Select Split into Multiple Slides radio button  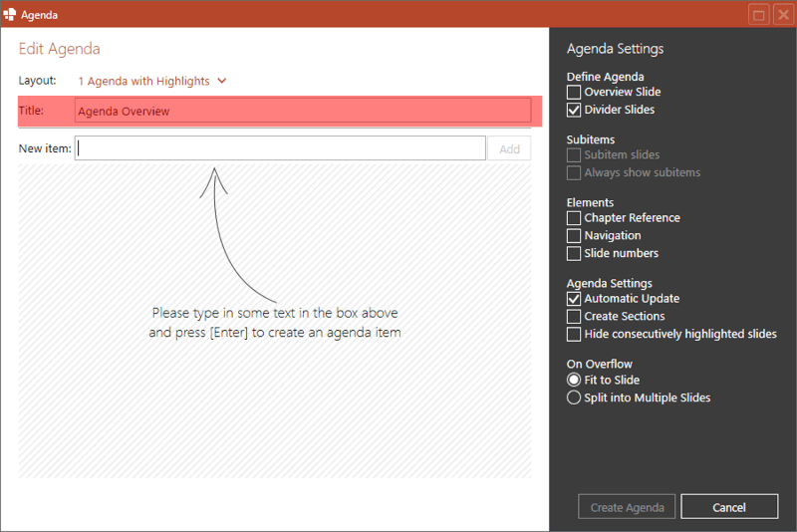pyautogui.click(x=574, y=398)
